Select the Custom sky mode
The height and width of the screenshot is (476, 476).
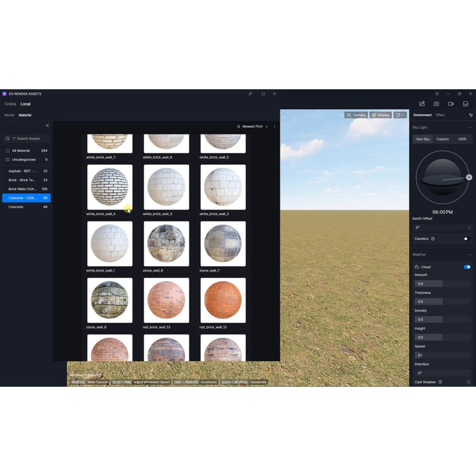pyautogui.click(x=443, y=139)
